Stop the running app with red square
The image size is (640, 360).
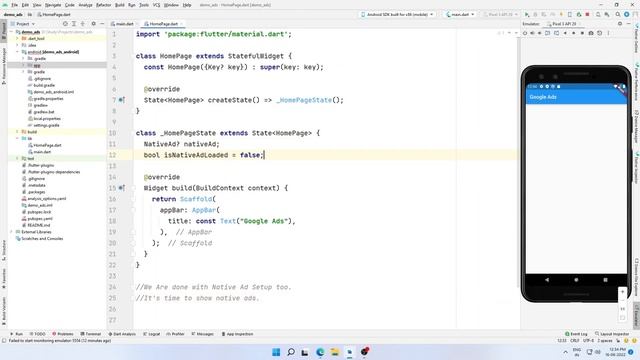pos(587,14)
